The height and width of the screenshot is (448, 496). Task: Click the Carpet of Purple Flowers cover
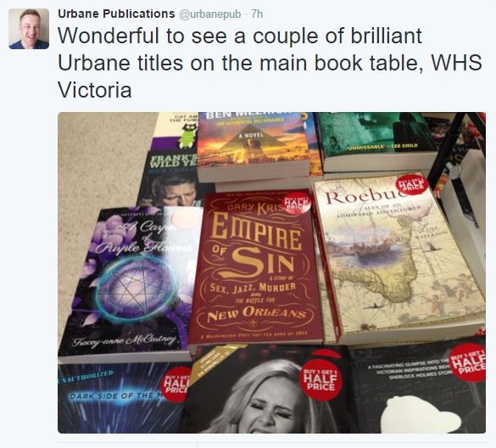click(x=131, y=281)
